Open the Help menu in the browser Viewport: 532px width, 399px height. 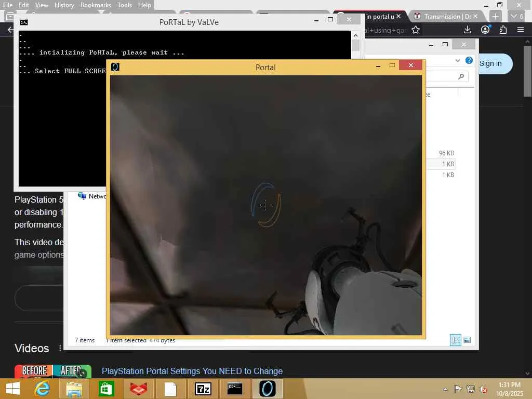[x=144, y=5]
